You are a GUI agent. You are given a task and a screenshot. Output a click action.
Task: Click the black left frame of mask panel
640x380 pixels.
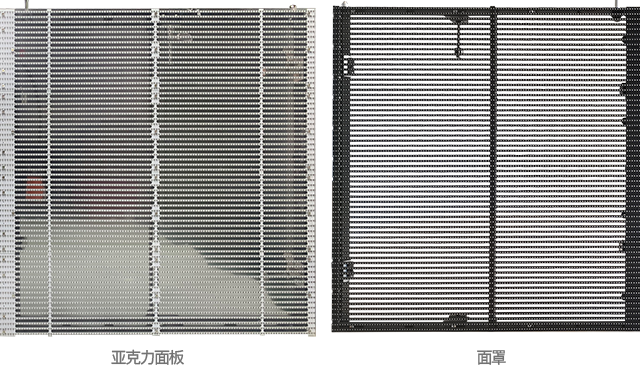(x=341, y=168)
